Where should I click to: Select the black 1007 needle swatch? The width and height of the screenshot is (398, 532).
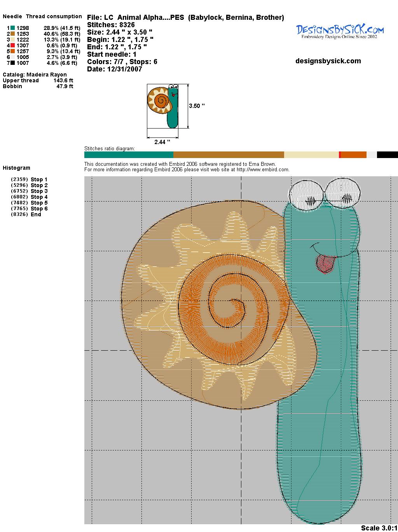[13, 63]
